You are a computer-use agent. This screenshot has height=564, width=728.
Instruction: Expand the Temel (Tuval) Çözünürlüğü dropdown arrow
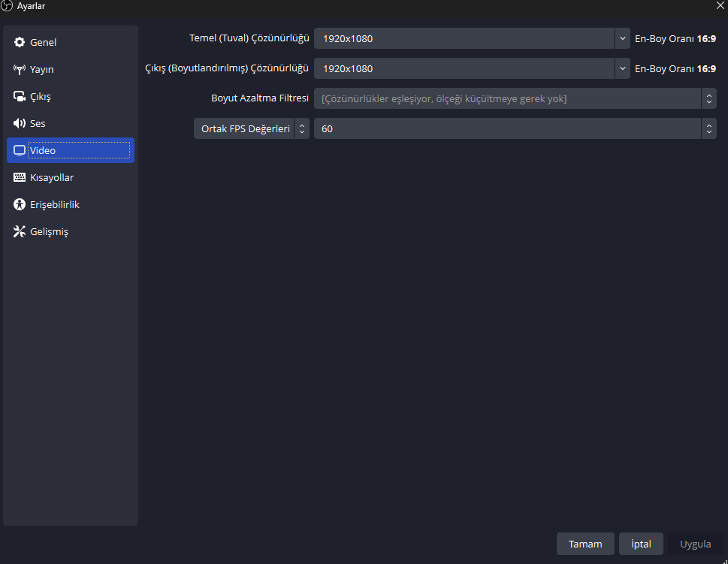pos(622,38)
